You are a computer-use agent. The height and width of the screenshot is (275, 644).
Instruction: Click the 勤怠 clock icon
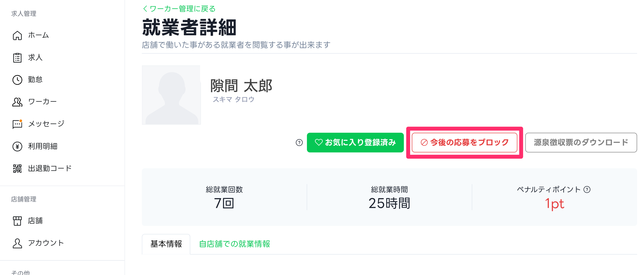17,80
